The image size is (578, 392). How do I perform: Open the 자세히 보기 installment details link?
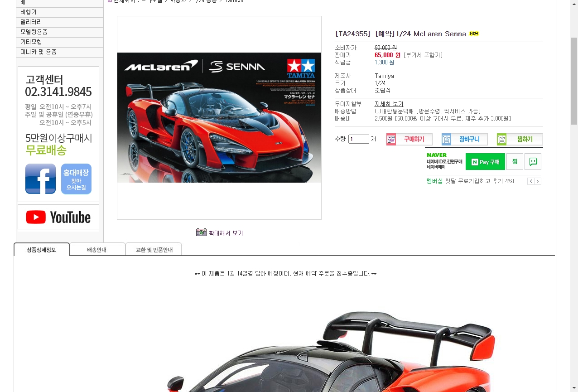pyautogui.click(x=389, y=104)
